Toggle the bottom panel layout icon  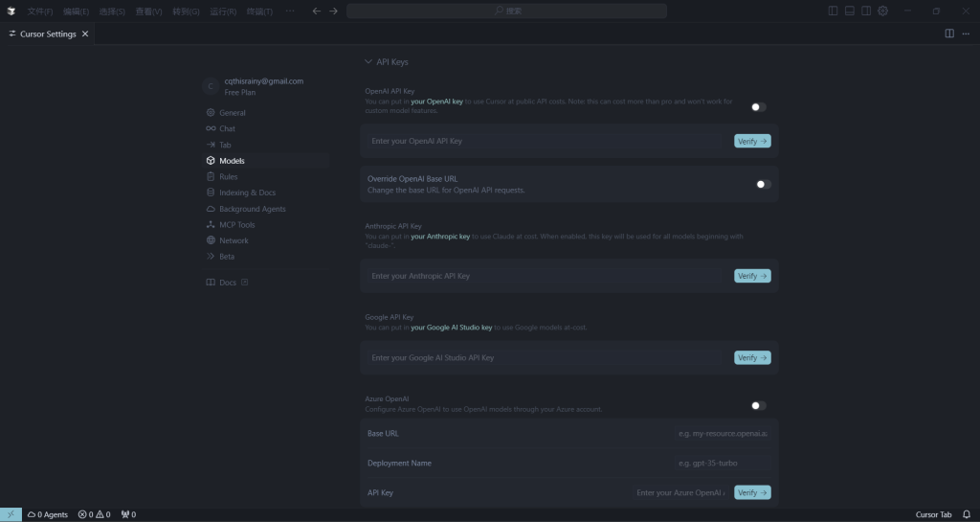(849, 11)
